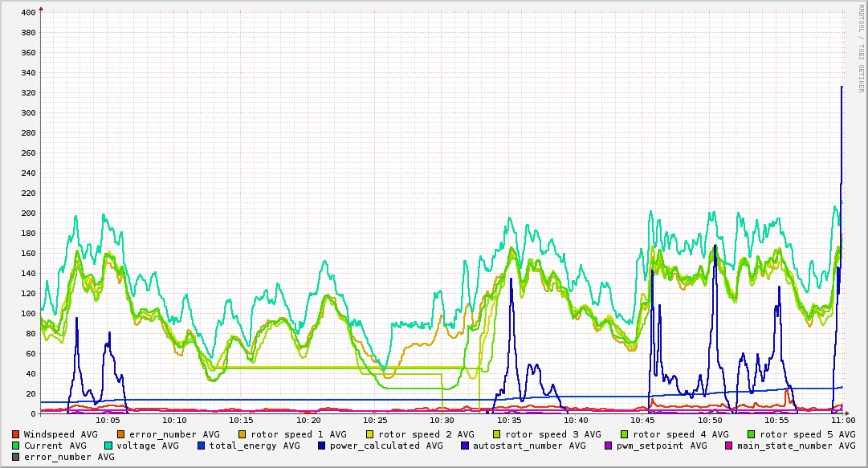The height and width of the screenshot is (468, 868).
Task: Click the purple pwm_setpoint AVG legend swatch
Action: (x=608, y=446)
